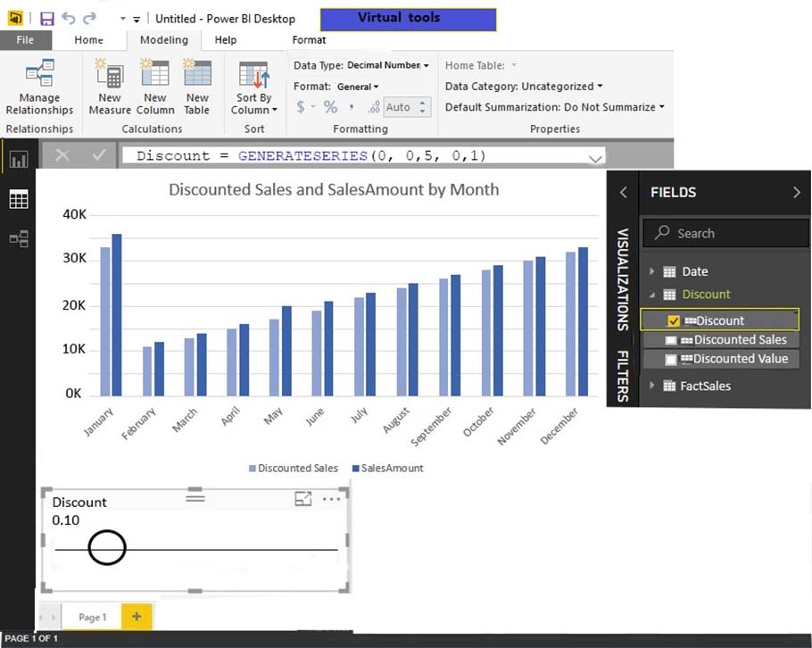This screenshot has width=812, height=648.
Task: Click the Undo arrow icon
Action: 69,18
